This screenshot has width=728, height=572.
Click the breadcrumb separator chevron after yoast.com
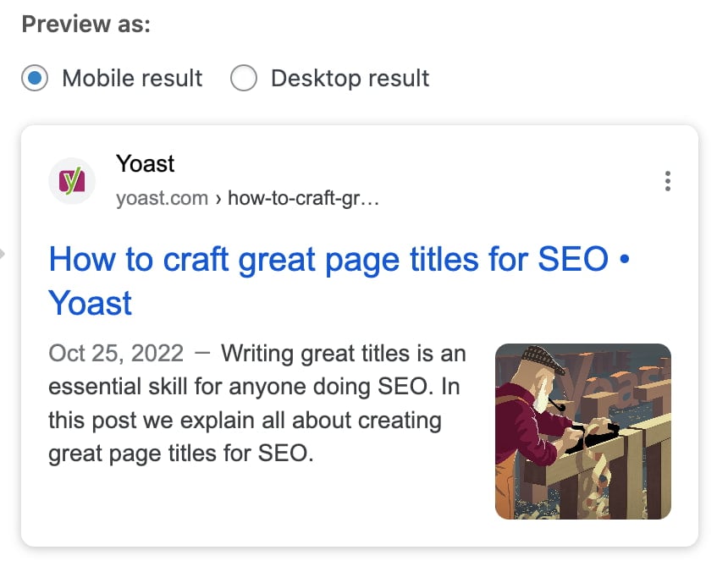coord(218,200)
